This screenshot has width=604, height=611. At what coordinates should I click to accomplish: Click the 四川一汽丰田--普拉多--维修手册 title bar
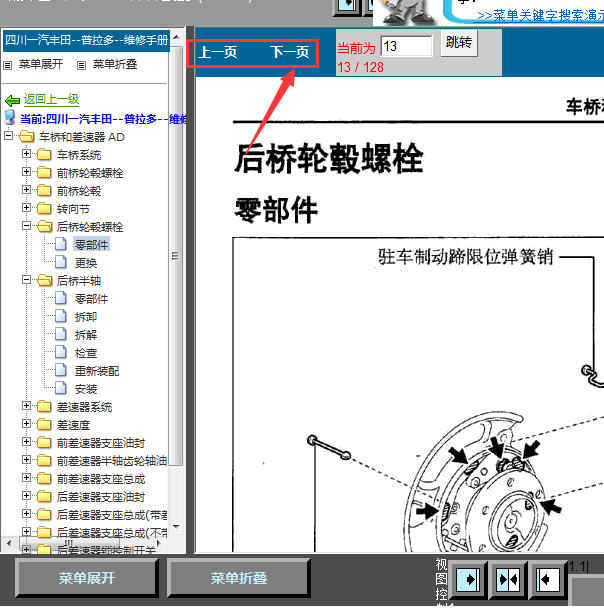[86, 40]
